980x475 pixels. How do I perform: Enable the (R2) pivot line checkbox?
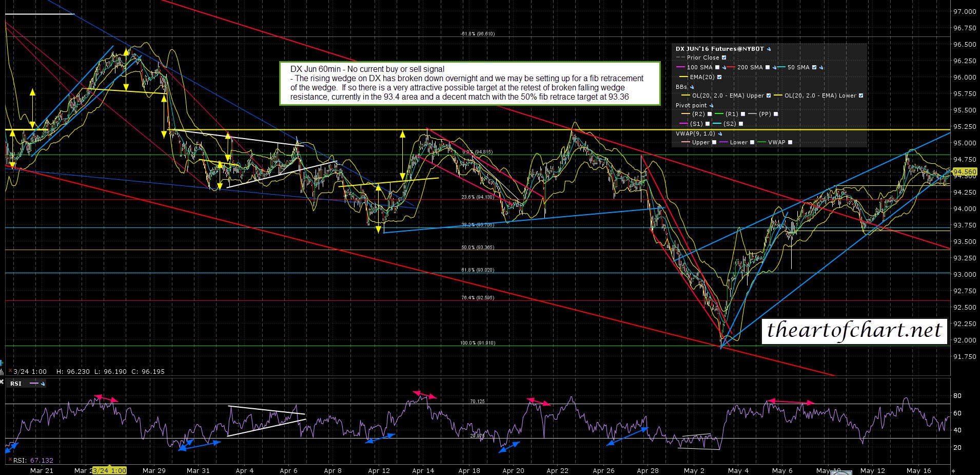pyautogui.click(x=710, y=115)
